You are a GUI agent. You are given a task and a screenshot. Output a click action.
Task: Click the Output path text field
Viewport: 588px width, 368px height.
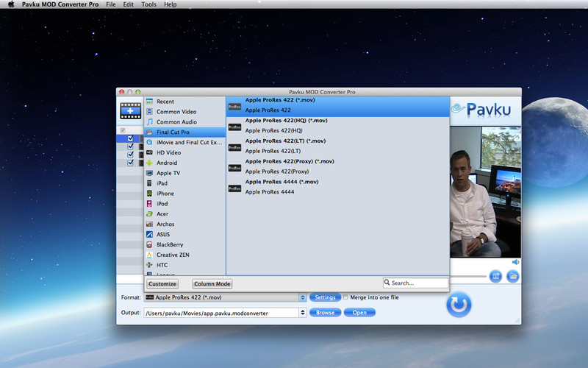[x=221, y=313]
